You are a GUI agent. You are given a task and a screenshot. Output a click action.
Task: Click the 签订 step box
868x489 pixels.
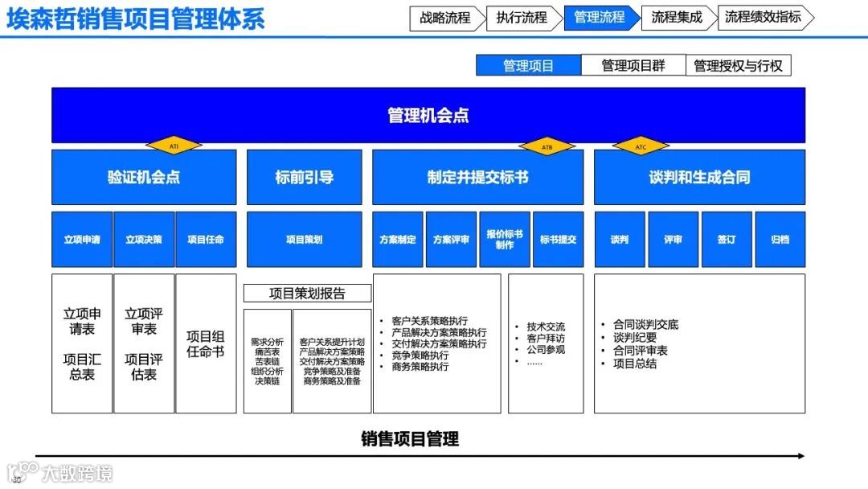pyautogui.click(x=727, y=239)
